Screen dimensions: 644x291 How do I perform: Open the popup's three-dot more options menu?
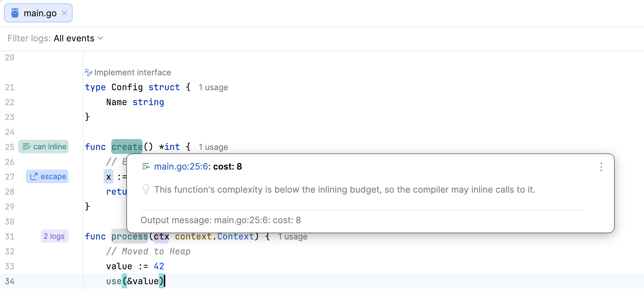(x=601, y=167)
